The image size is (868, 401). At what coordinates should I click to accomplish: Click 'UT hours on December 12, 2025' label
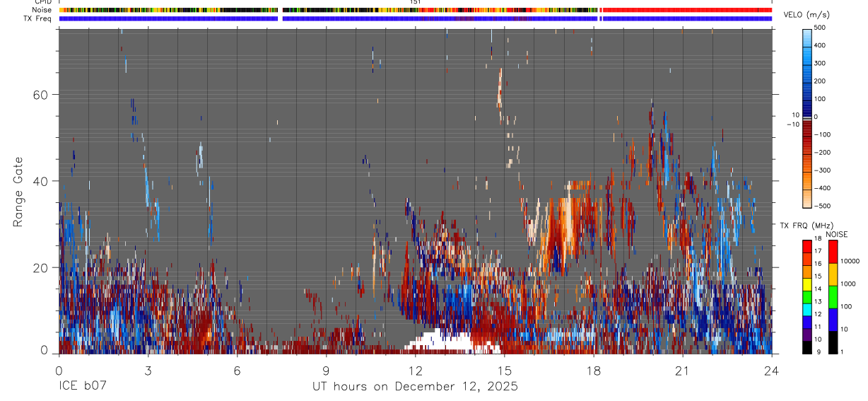416,387
